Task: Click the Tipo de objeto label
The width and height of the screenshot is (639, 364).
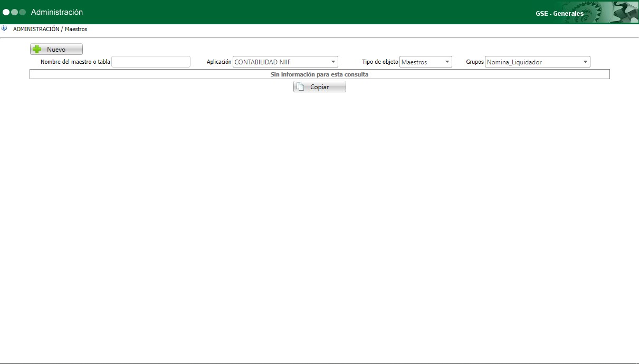Action: click(380, 62)
